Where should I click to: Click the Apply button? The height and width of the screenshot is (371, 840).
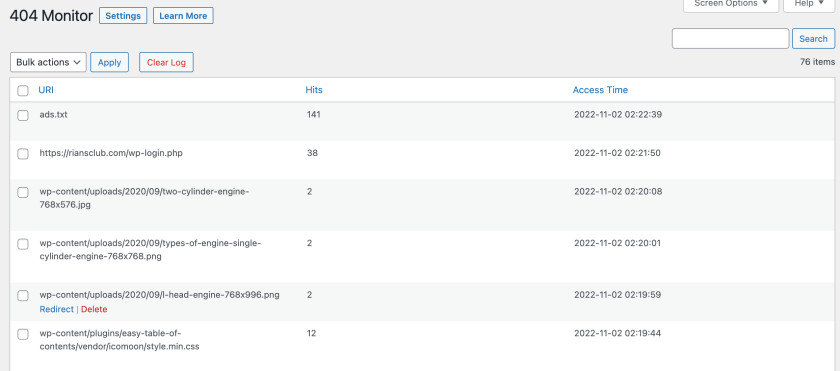[x=109, y=62]
